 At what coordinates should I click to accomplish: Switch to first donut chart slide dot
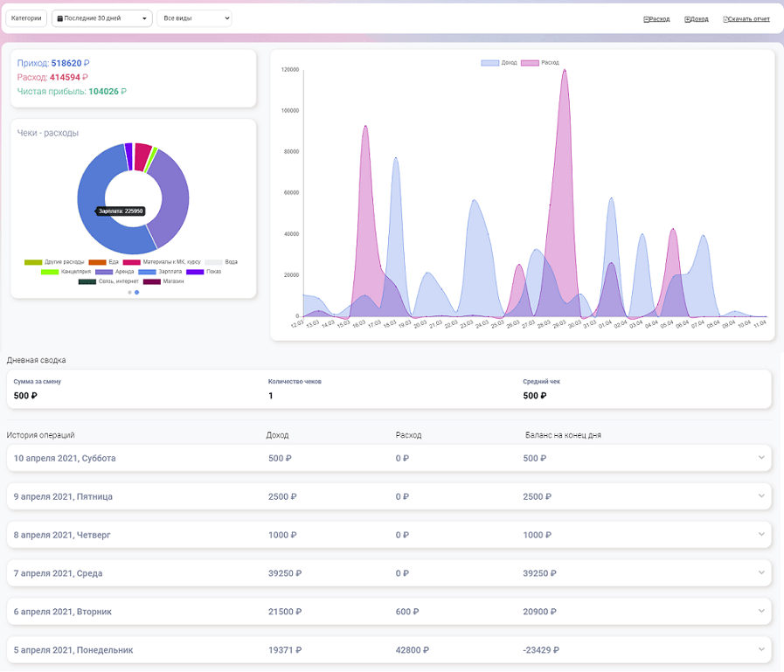point(129,292)
